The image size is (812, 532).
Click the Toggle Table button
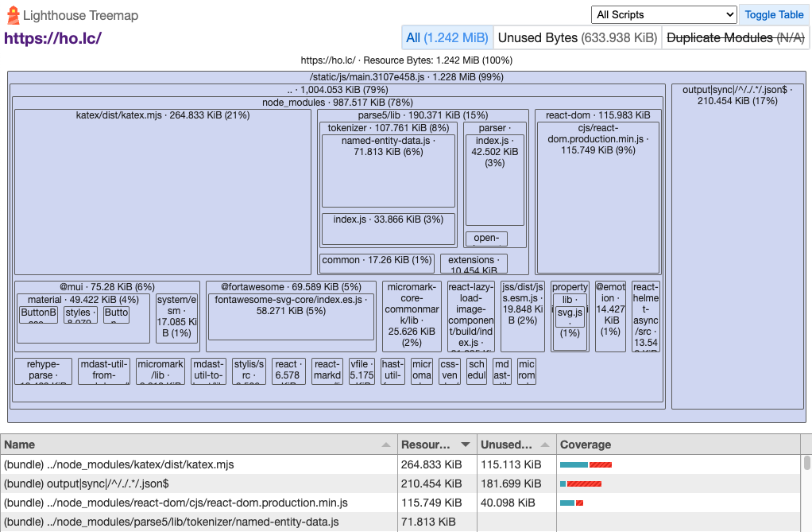click(x=775, y=14)
